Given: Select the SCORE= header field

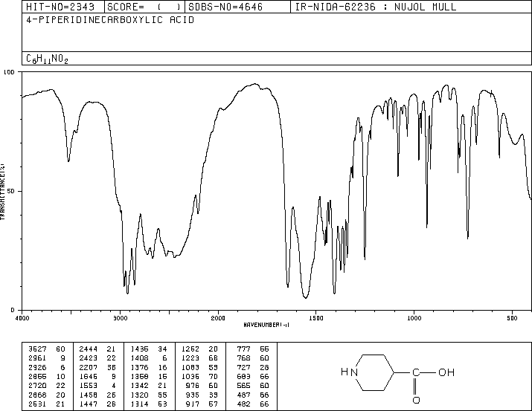Looking at the screenshot, I should (144, 7).
